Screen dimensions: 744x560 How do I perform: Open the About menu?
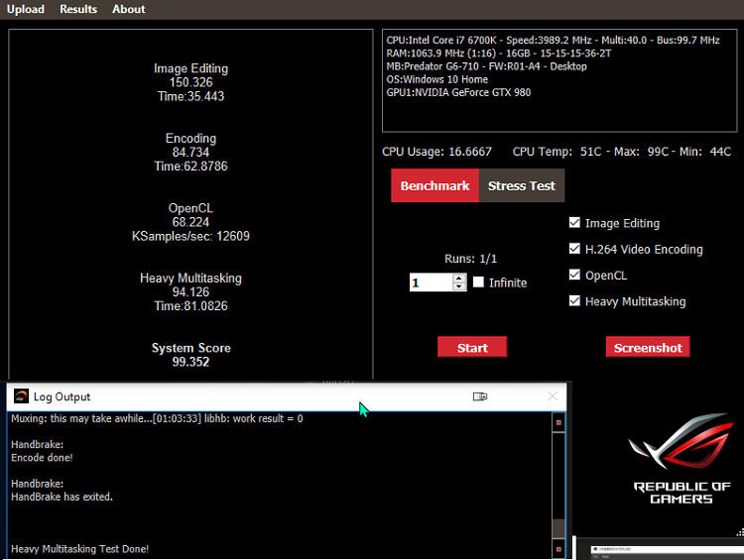click(x=129, y=9)
